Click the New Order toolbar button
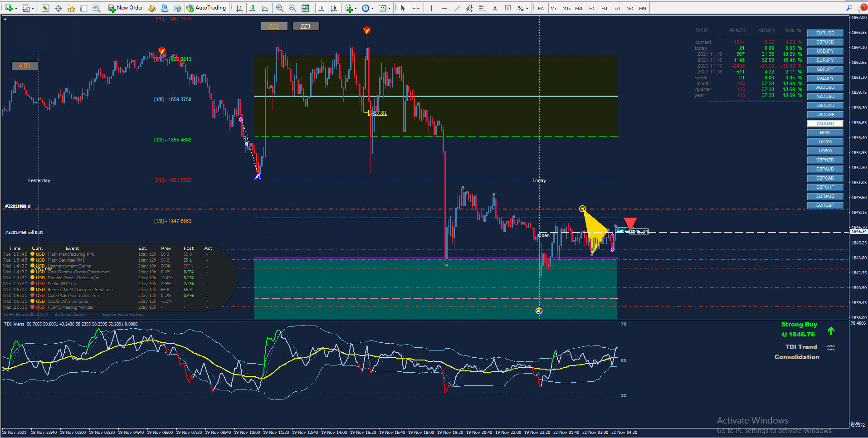 click(126, 8)
